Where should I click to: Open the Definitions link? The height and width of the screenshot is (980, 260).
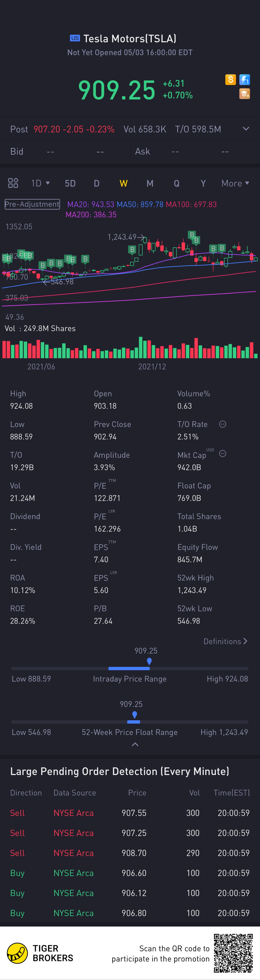(x=225, y=641)
